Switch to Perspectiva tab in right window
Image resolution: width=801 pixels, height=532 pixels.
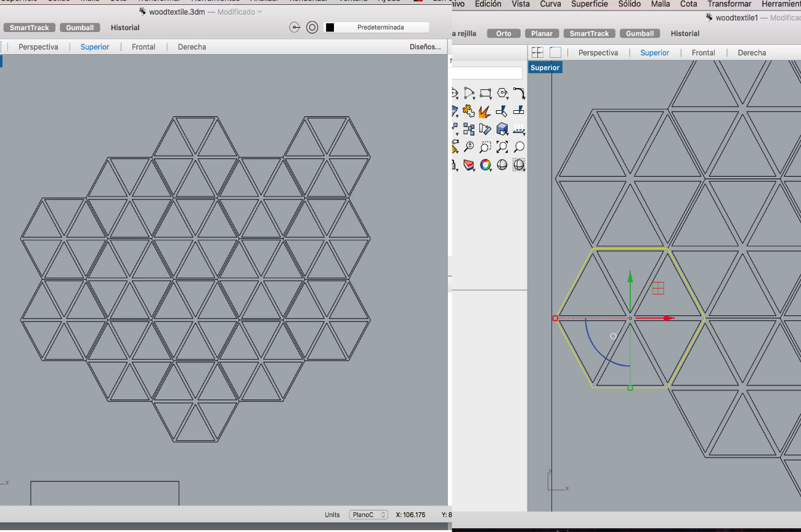598,53
